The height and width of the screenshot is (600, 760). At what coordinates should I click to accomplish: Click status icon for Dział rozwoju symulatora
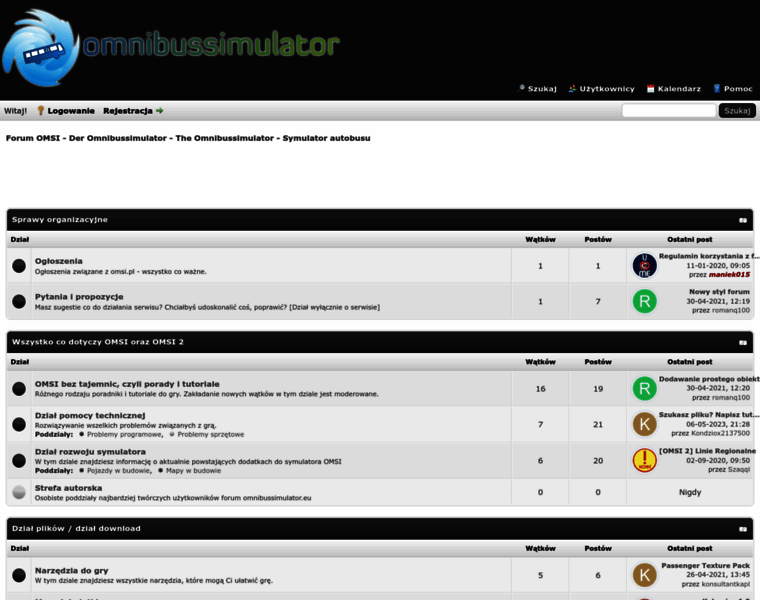[19, 460]
